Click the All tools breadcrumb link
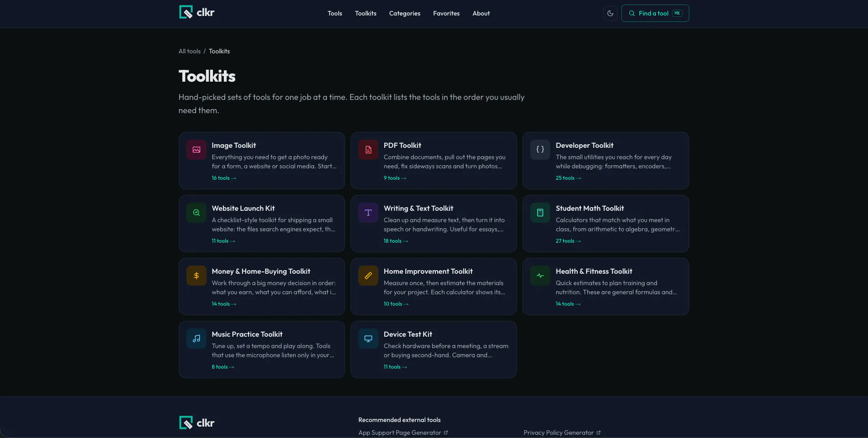This screenshot has width=868, height=438. pyautogui.click(x=190, y=51)
